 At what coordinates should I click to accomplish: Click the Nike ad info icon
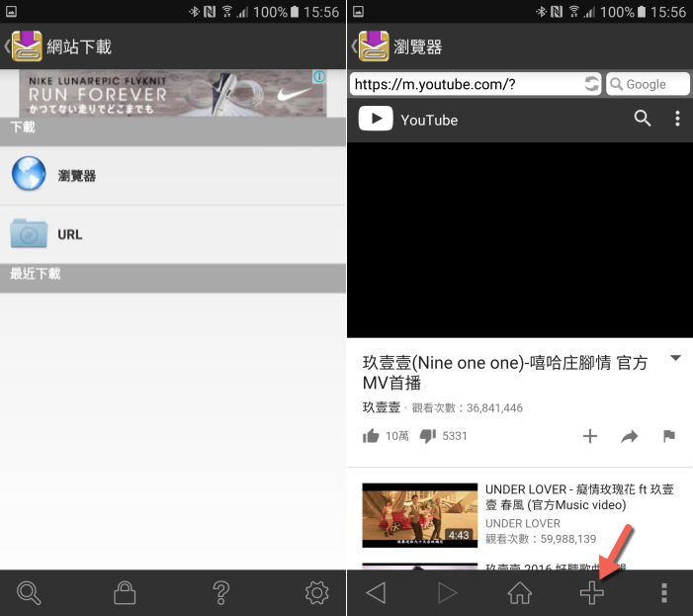pyautogui.click(x=319, y=76)
